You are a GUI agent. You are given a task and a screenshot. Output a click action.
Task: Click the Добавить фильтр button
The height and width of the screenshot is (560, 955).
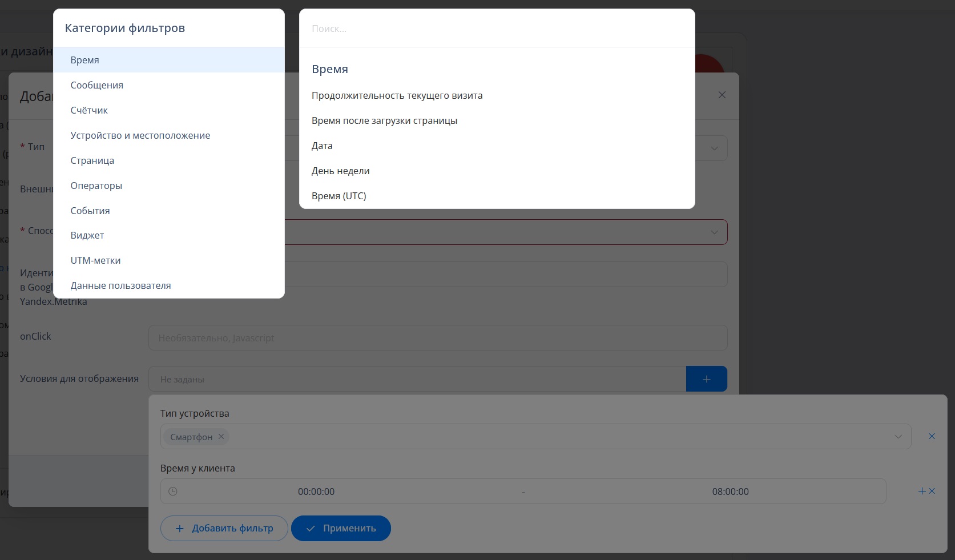(x=224, y=529)
